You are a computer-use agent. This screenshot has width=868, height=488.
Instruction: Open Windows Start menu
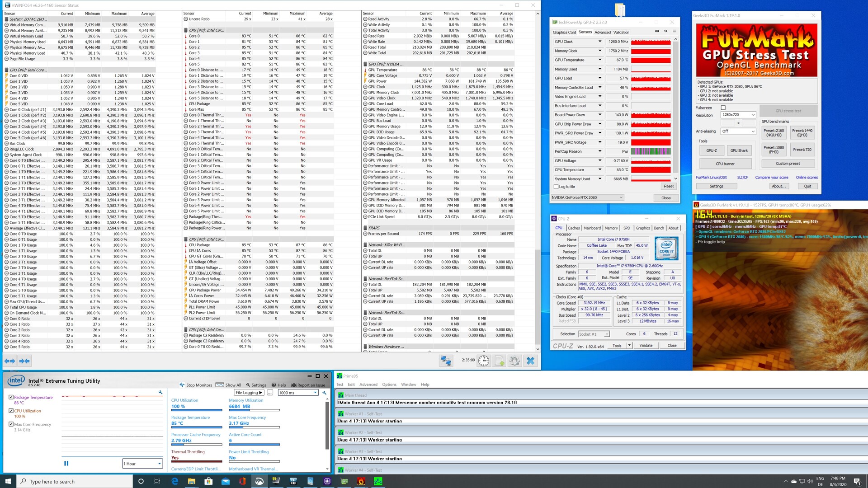click(x=8, y=481)
